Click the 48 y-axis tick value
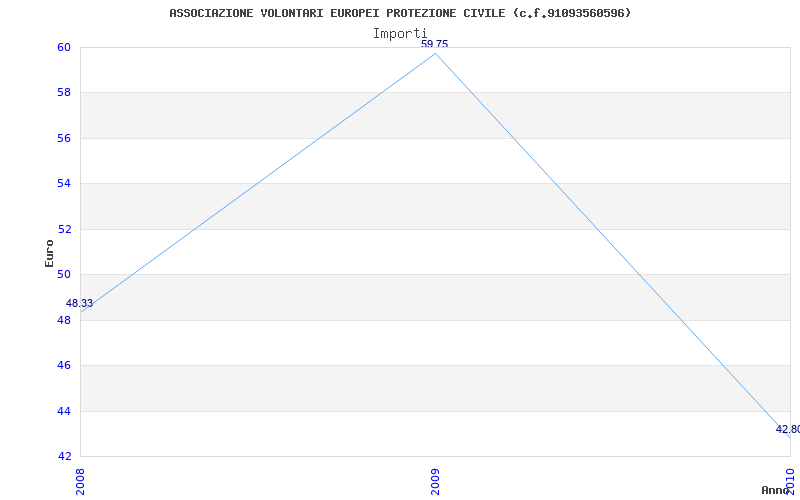This screenshot has height=500, width=800. [x=63, y=320]
